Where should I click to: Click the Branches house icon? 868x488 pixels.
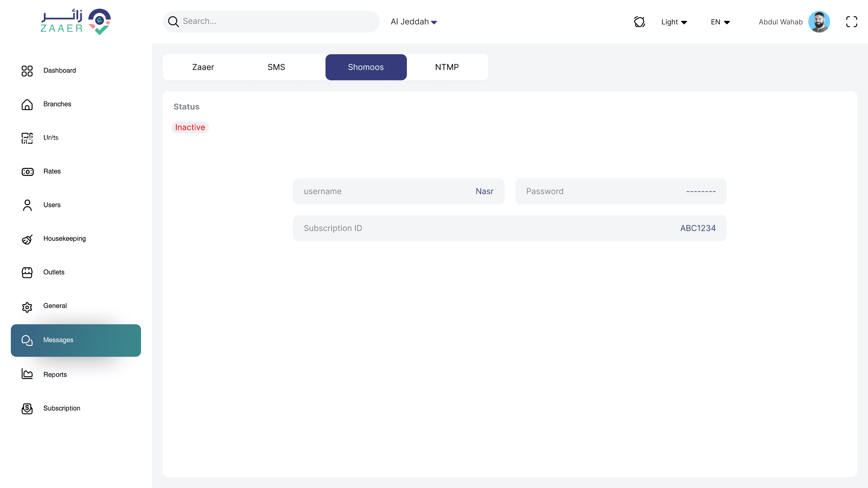pyautogui.click(x=27, y=104)
